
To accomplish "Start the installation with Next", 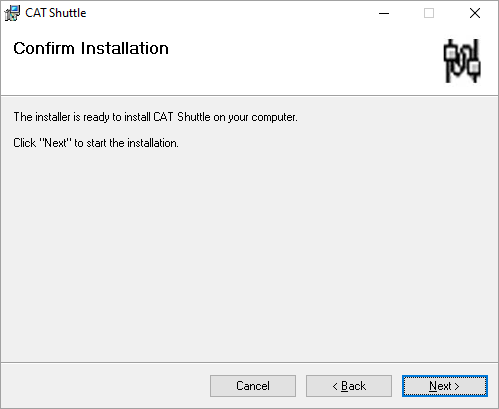I will coord(445,386).
